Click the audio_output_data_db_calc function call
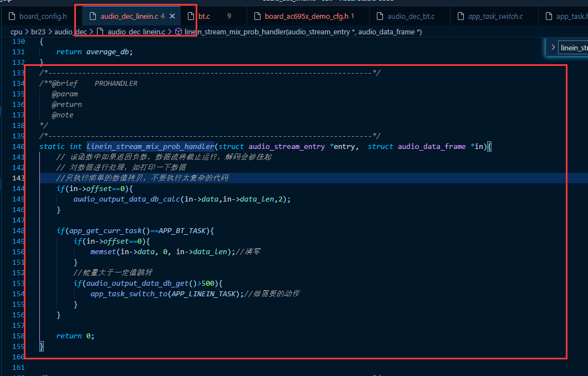588x376 pixels. [x=127, y=199]
